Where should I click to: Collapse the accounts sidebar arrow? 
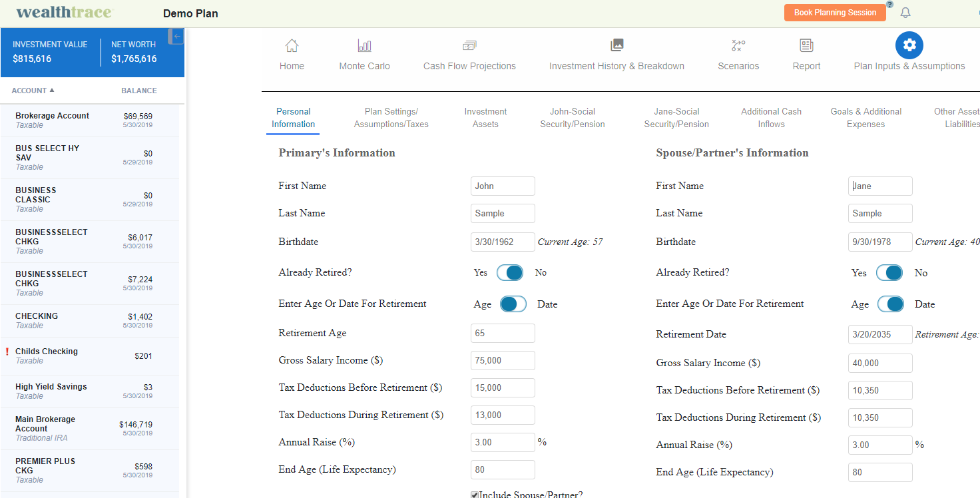(x=176, y=37)
